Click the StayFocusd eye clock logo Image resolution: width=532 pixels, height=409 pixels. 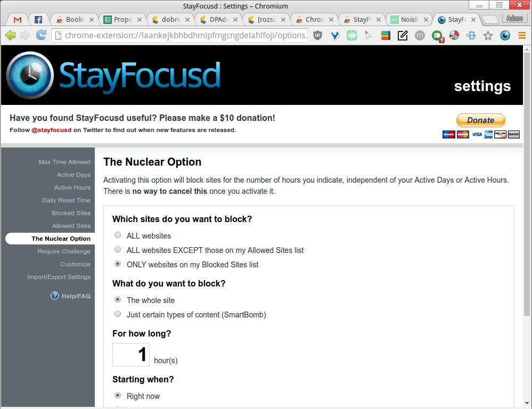click(30, 75)
